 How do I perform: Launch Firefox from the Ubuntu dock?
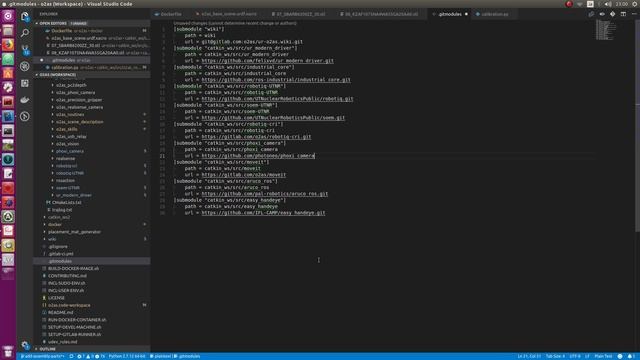pos(8,44)
